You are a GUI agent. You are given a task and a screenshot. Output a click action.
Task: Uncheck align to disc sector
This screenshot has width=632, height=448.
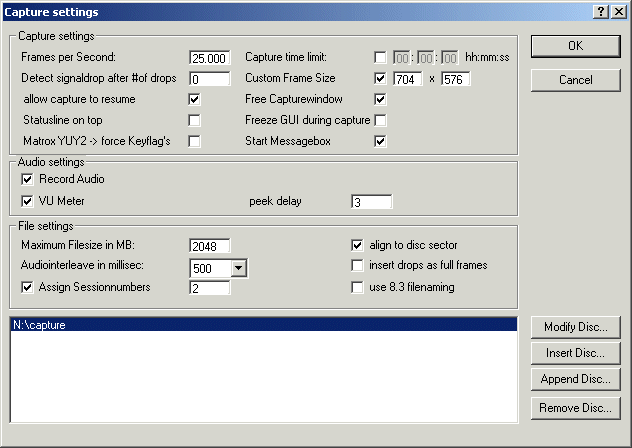pos(357,245)
